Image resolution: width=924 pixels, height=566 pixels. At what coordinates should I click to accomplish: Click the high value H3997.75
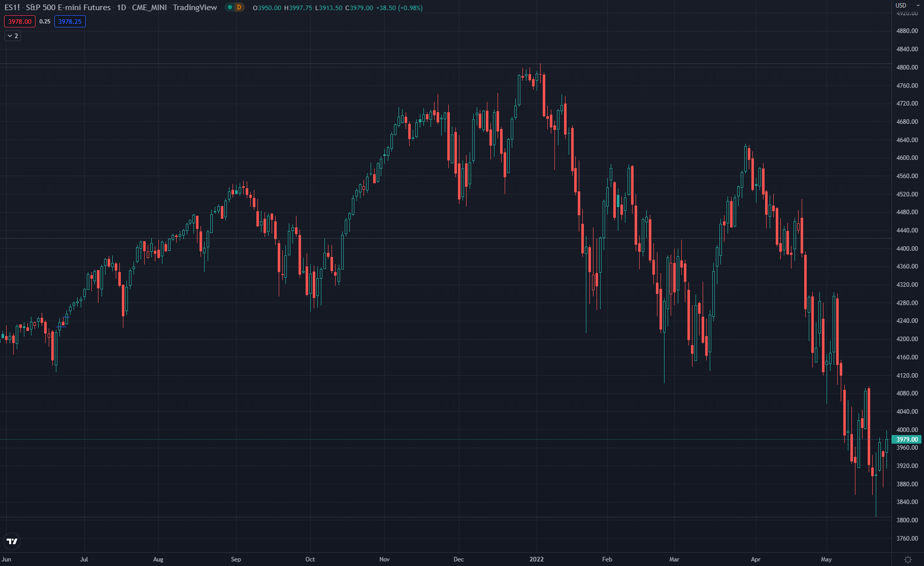tap(298, 8)
